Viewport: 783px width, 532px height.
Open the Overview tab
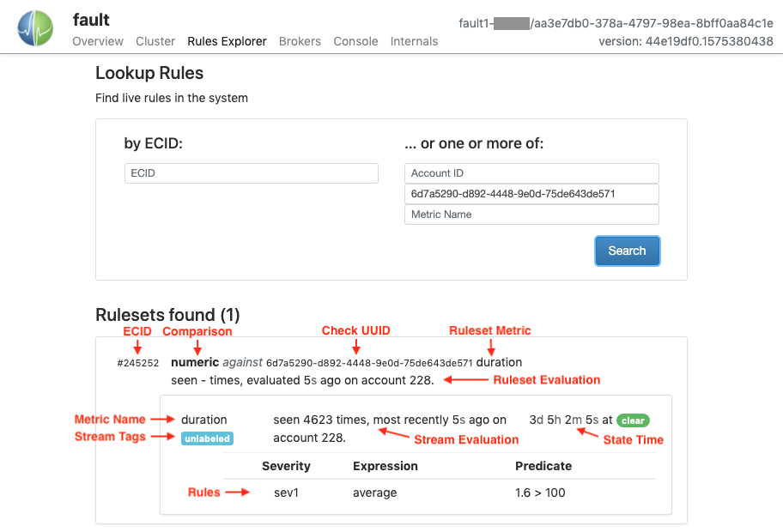(x=97, y=41)
